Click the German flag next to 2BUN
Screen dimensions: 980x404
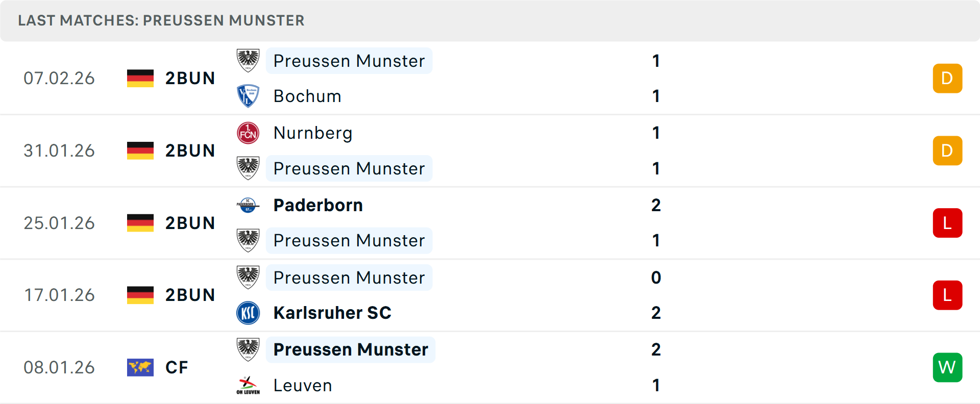coord(140,78)
